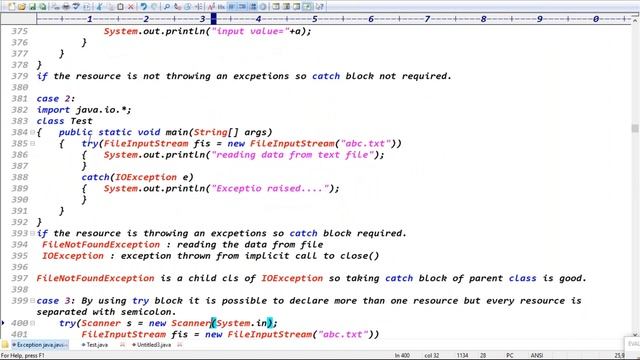Save the current file via the Save icon

tap(32, 7)
